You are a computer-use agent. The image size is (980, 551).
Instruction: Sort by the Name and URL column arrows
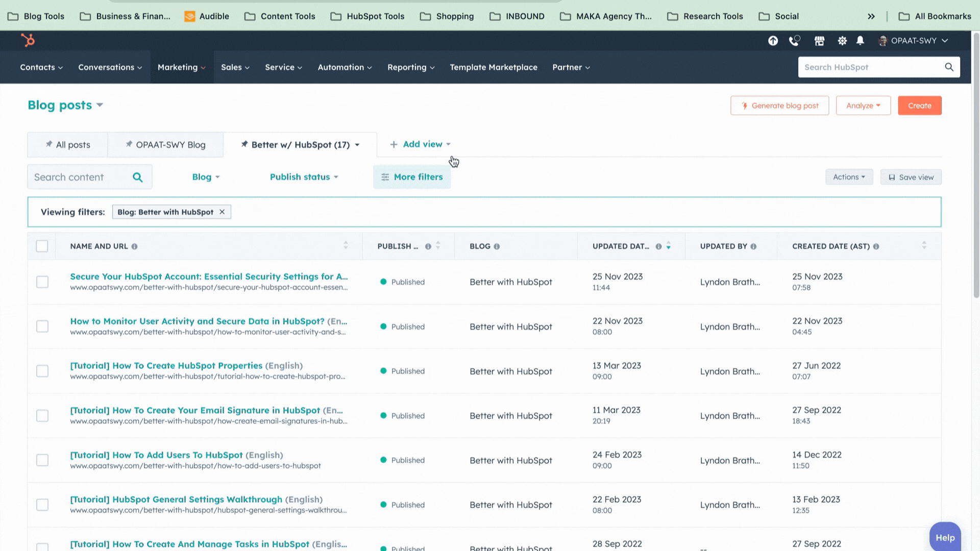346,245
